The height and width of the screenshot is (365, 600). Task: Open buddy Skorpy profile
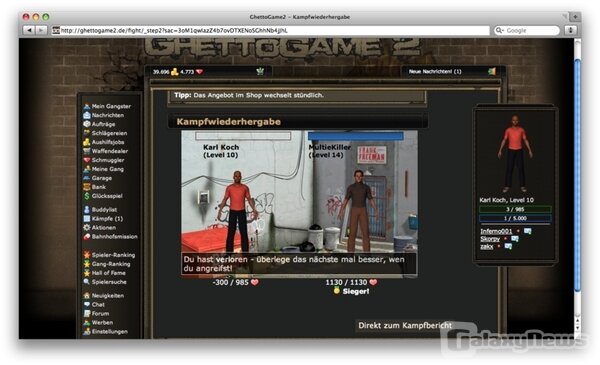pos(490,239)
